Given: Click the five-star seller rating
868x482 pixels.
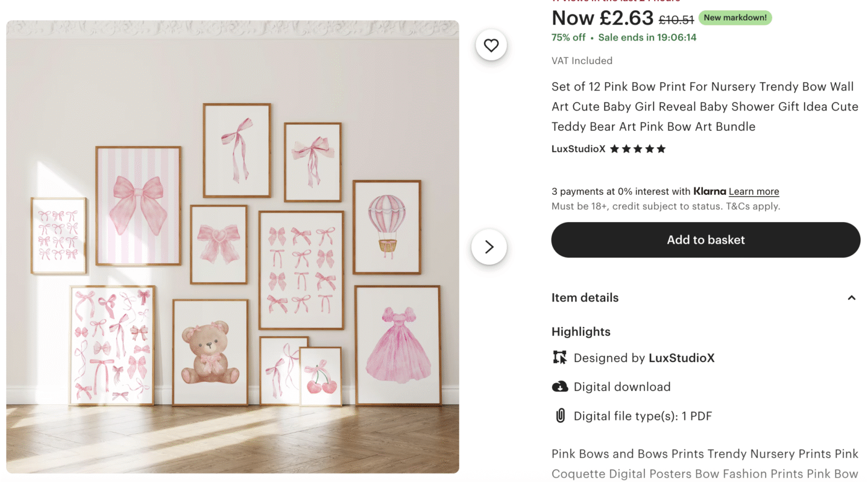Looking at the screenshot, I should (638, 149).
